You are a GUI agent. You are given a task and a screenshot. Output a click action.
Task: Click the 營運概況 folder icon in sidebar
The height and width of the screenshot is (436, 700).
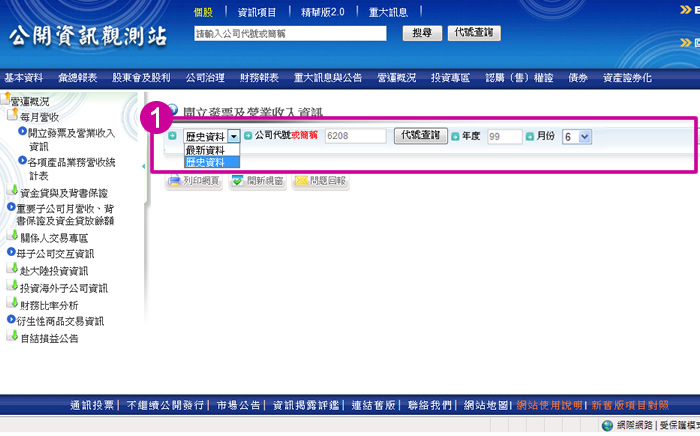tap(7, 100)
